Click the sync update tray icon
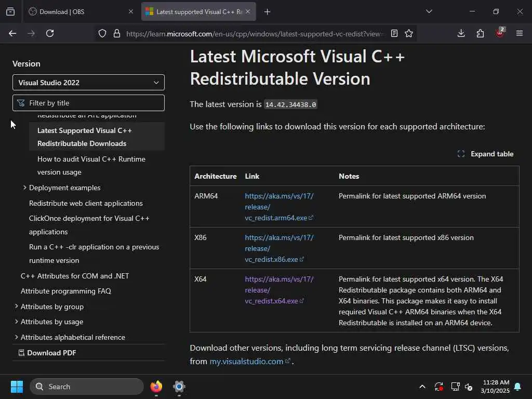Image resolution: width=532 pixels, height=399 pixels. pyautogui.click(x=438, y=387)
